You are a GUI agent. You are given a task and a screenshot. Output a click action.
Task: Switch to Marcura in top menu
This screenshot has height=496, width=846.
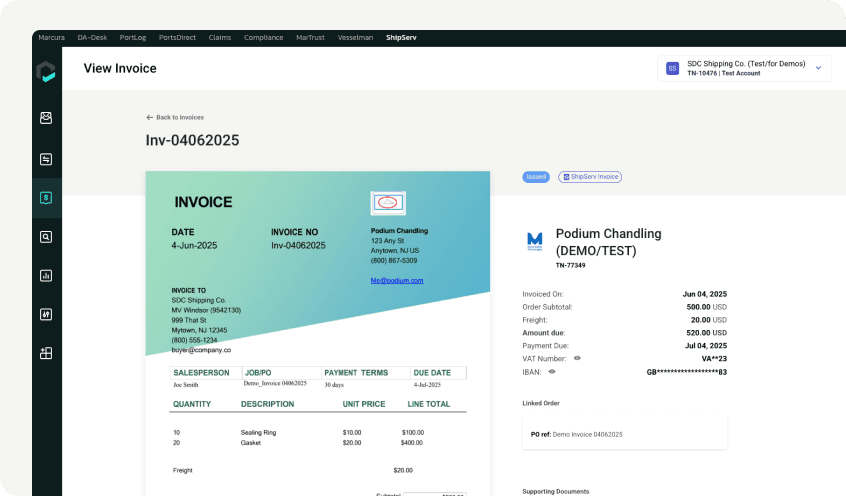tap(51, 38)
